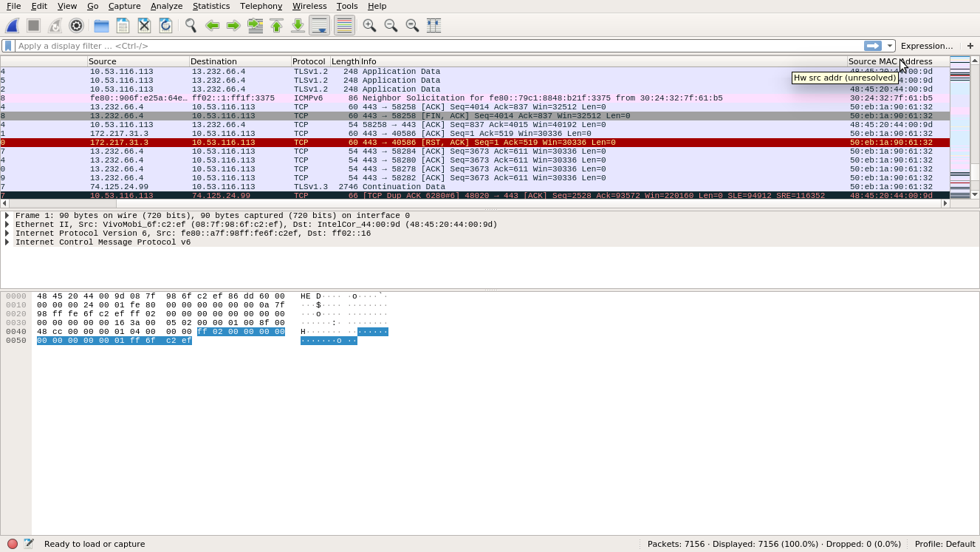The image size is (980, 552).
Task: Go back to previous packet in history
Action: 212,25
